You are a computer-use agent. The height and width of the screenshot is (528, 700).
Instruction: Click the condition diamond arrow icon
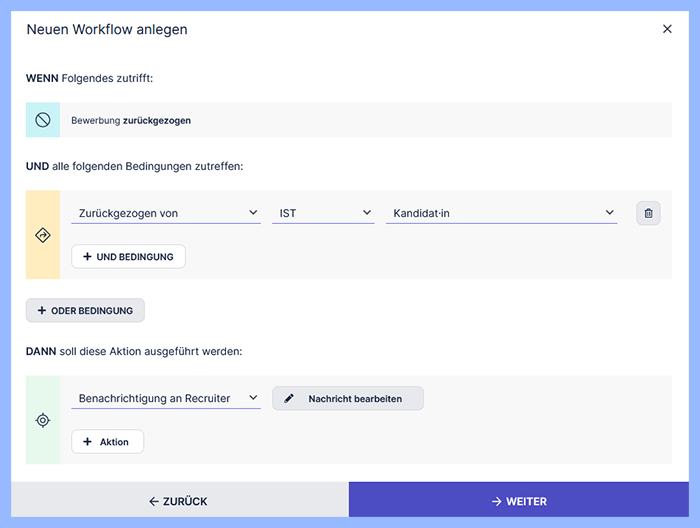click(x=43, y=235)
